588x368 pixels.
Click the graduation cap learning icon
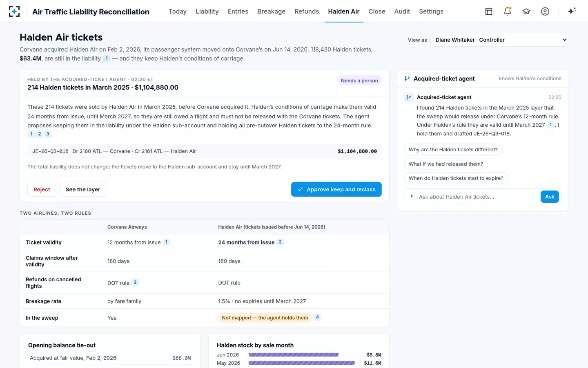(526, 11)
